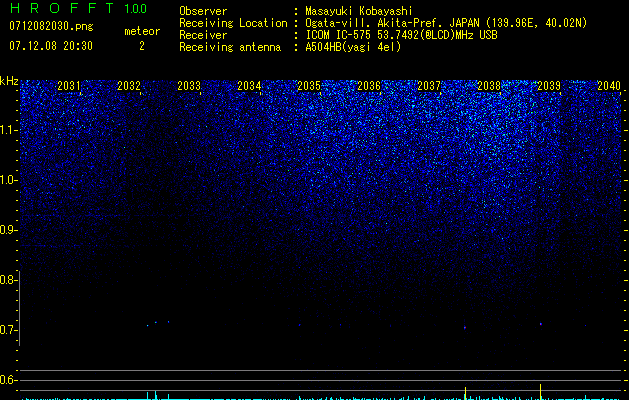Click the date stamp 07.12.08 20:30
This screenshot has height=400, width=629.
pyautogui.click(x=51, y=46)
